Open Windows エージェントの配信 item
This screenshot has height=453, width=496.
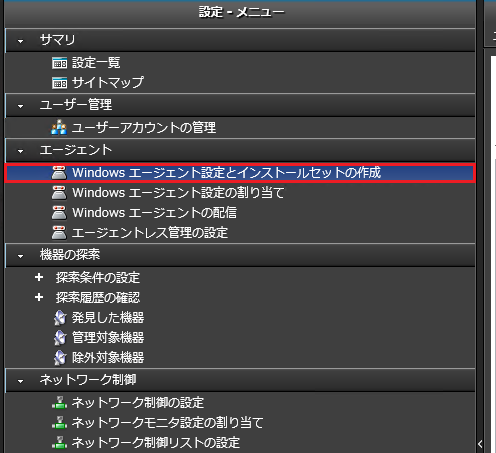[x=154, y=213]
